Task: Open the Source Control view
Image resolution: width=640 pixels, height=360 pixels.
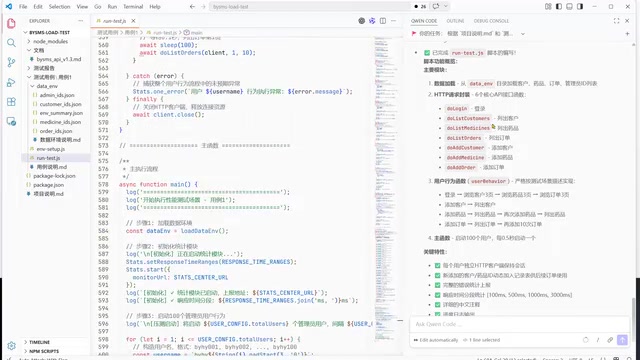Action: 11,62
